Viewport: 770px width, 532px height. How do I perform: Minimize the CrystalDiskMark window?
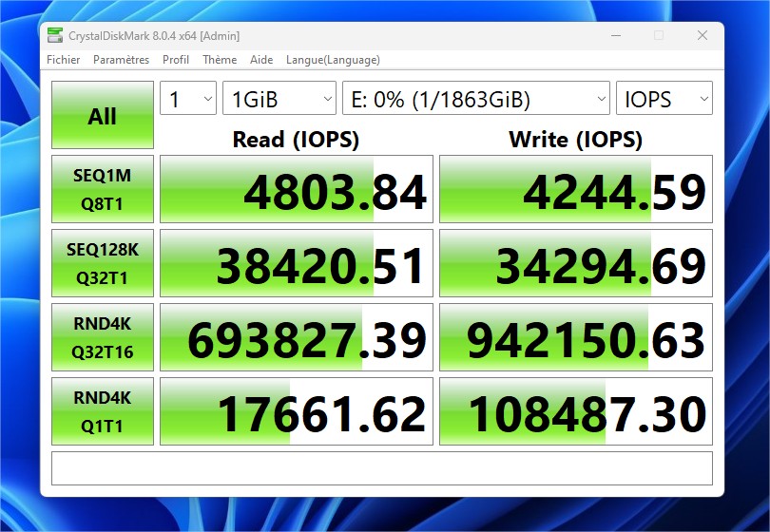(616, 35)
